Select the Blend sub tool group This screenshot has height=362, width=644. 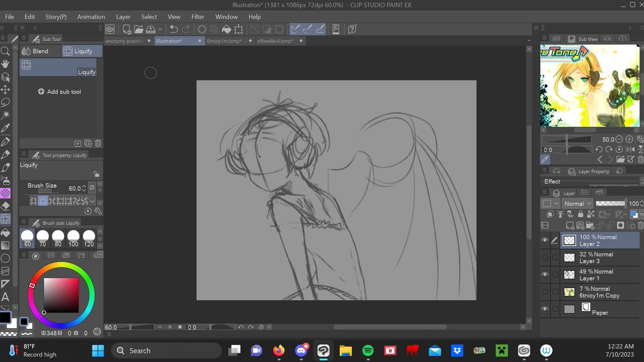click(40, 51)
